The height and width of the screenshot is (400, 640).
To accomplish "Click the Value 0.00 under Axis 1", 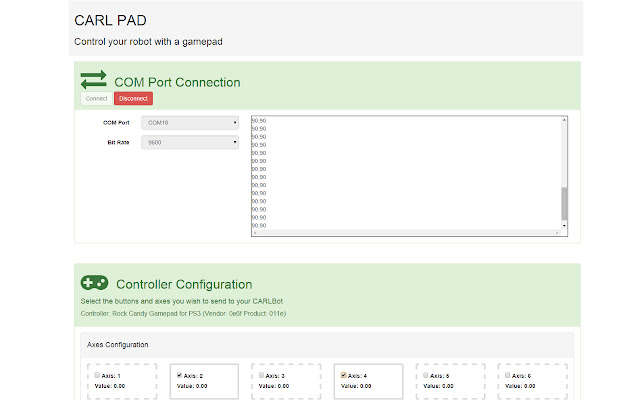I will click(110, 386).
